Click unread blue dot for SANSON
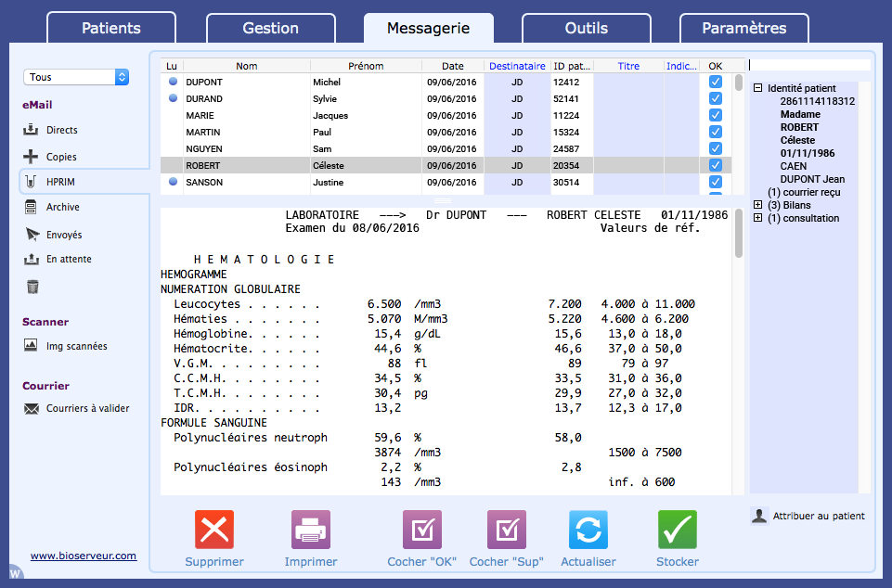The height and width of the screenshot is (588, 892). click(173, 182)
